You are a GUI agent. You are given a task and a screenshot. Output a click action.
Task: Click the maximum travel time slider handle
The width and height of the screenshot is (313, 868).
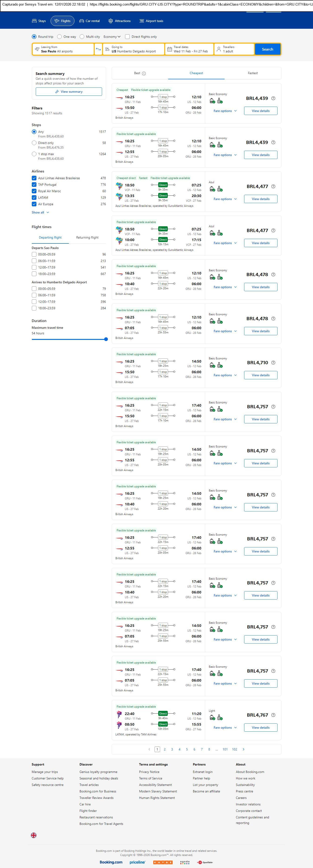click(x=106, y=339)
